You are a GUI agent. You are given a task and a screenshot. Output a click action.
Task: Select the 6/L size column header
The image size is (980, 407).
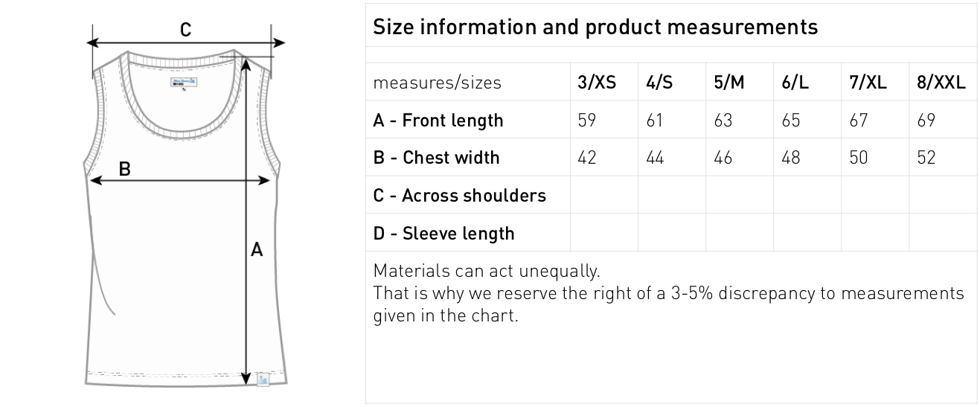[x=795, y=83]
